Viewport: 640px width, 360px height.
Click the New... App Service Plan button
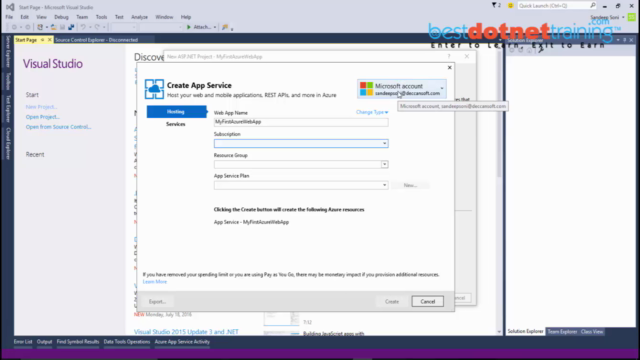point(410,185)
